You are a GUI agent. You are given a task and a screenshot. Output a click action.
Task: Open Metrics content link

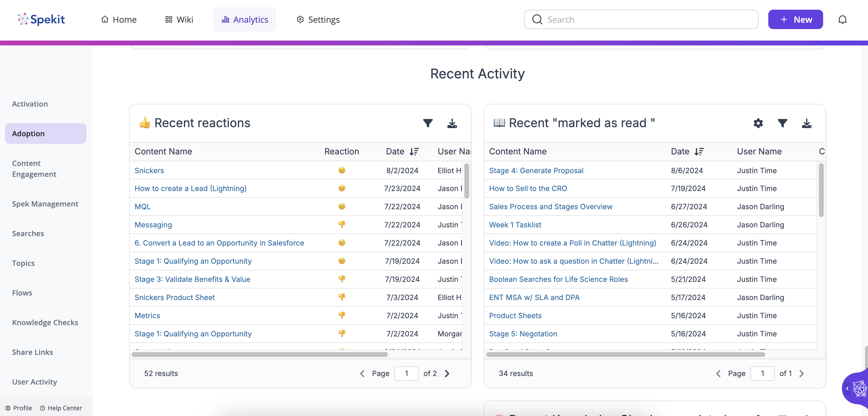click(x=147, y=316)
